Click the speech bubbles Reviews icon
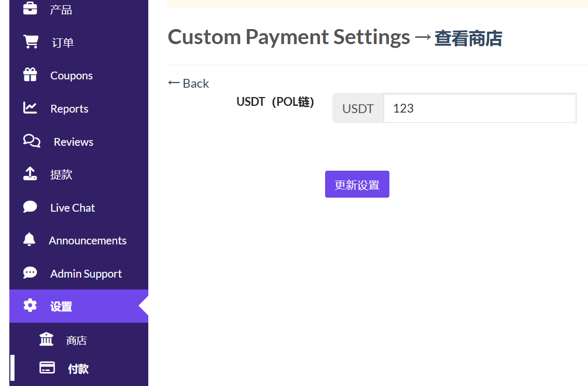Image resolution: width=588 pixels, height=386 pixels. (32, 141)
